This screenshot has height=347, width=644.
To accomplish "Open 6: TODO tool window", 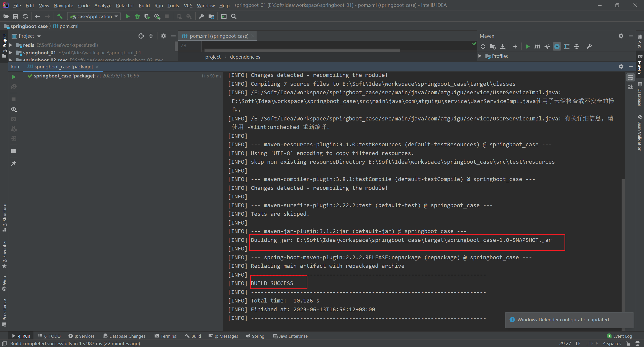I will pos(50,336).
